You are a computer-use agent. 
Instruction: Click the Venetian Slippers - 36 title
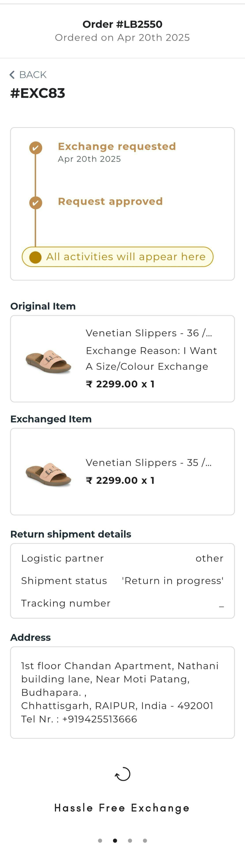coord(149,333)
